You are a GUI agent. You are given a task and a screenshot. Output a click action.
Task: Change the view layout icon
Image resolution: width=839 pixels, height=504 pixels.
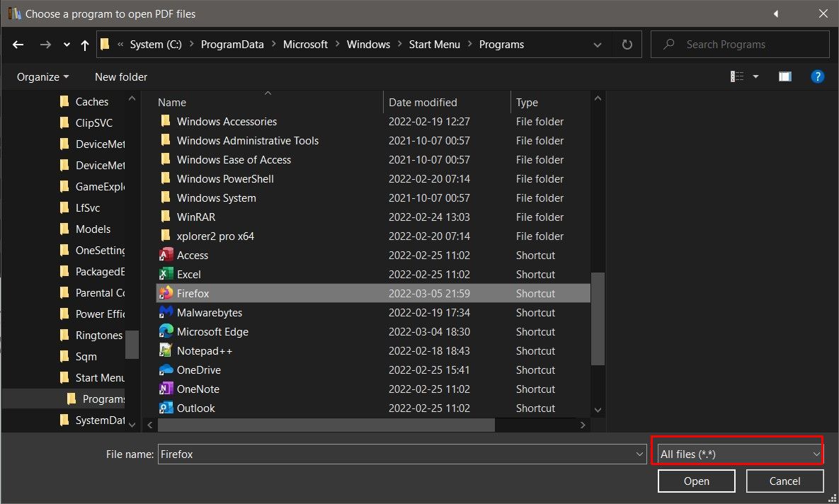pos(737,76)
